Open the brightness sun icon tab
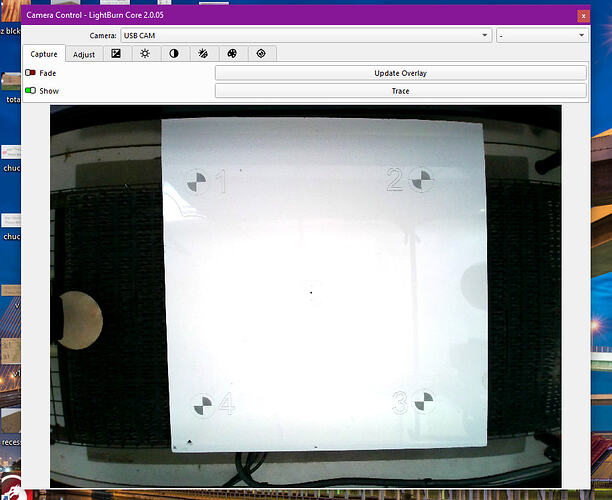 pos(145,53)
